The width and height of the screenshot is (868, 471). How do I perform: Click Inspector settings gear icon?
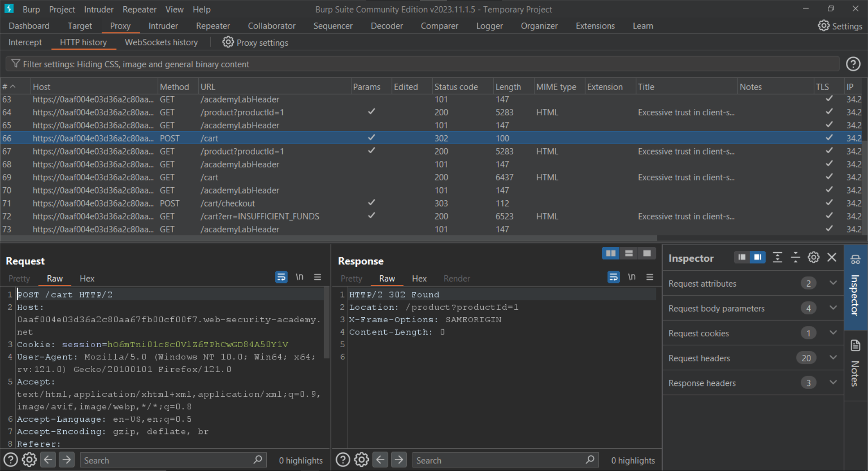tap(813, 258)
